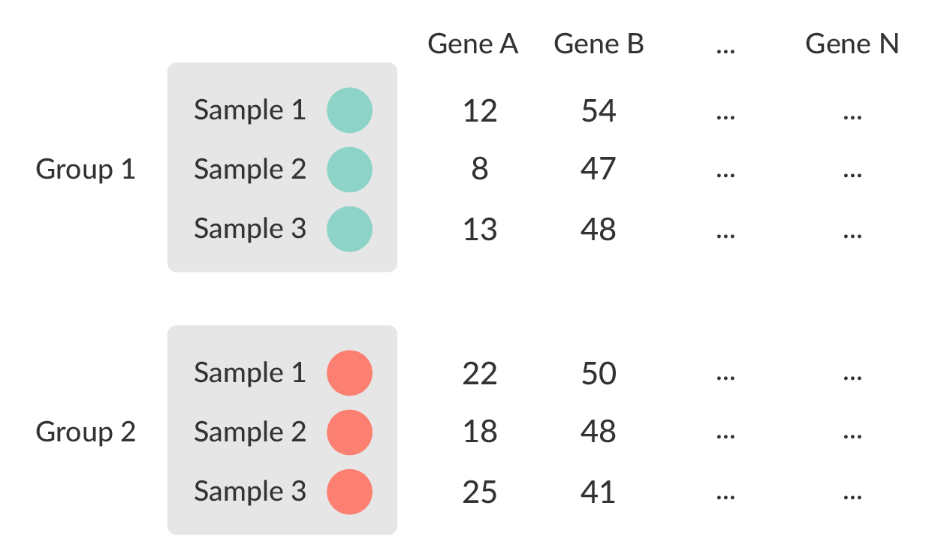This screenshot has height=560, width=950.
Task: Click the teal circle beside Group 1 Sample 1
Action: 349,110
